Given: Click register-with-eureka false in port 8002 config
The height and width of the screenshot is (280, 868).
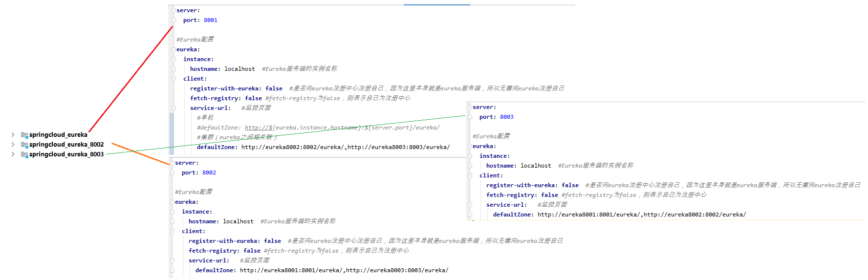Looking at the screenshot, I should (x=235, y=241).
